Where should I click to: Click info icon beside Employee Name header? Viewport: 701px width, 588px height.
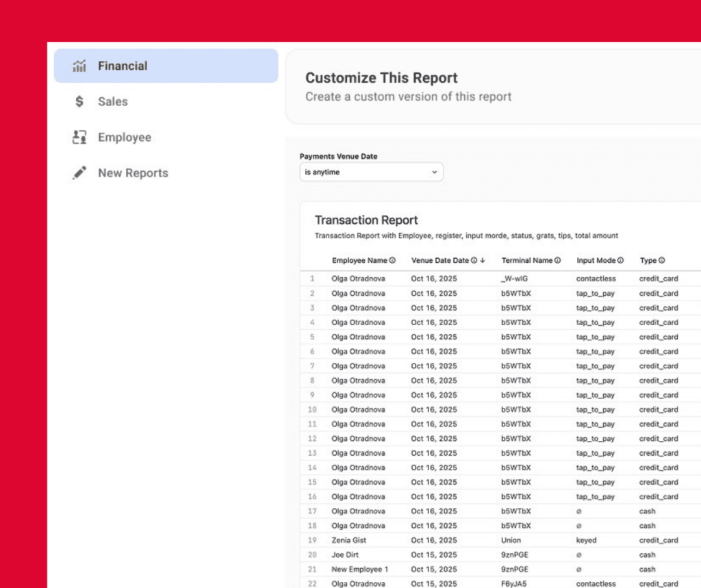pos(392,261)
